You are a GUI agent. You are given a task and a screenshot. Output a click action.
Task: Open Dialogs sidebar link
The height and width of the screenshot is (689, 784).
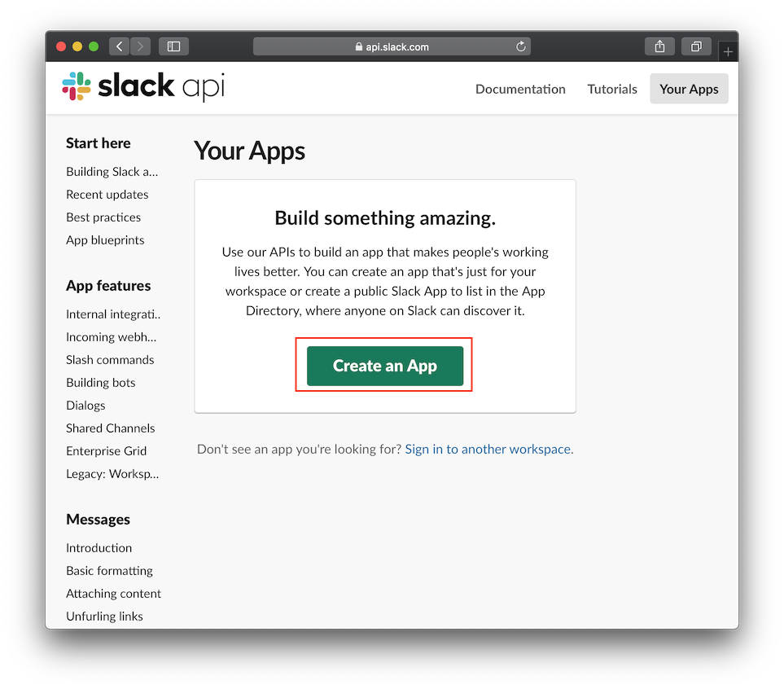tap(85, 406)
